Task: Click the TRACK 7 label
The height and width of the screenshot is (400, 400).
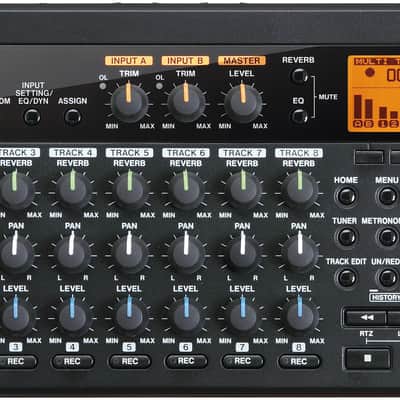Action: [242, 153]
